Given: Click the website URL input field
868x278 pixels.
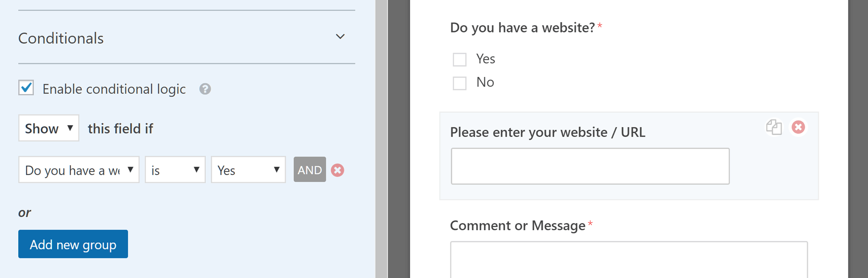Looking at the screenshot, I should coord(590,166).
